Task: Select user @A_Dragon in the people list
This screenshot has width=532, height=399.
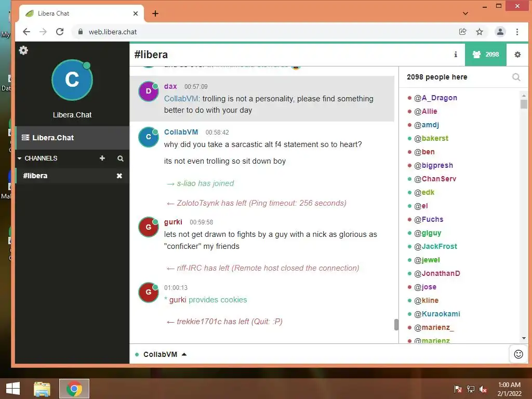Action: click(435, 98)
